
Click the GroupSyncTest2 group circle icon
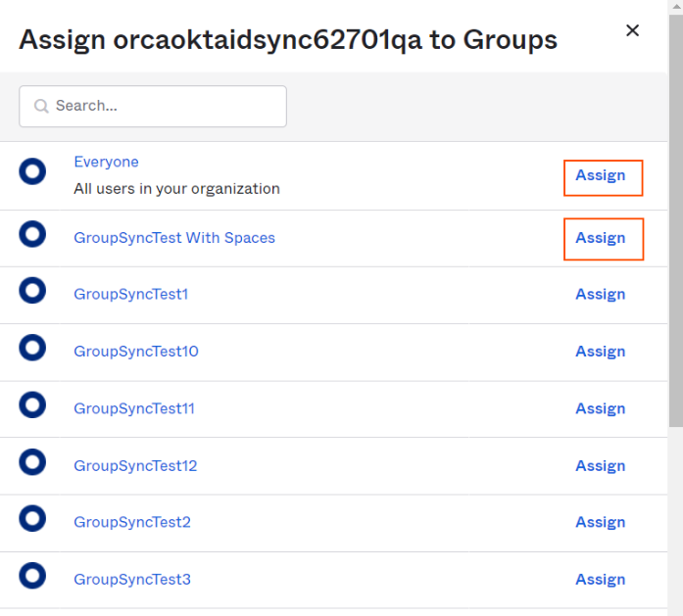tap(32, 518)
